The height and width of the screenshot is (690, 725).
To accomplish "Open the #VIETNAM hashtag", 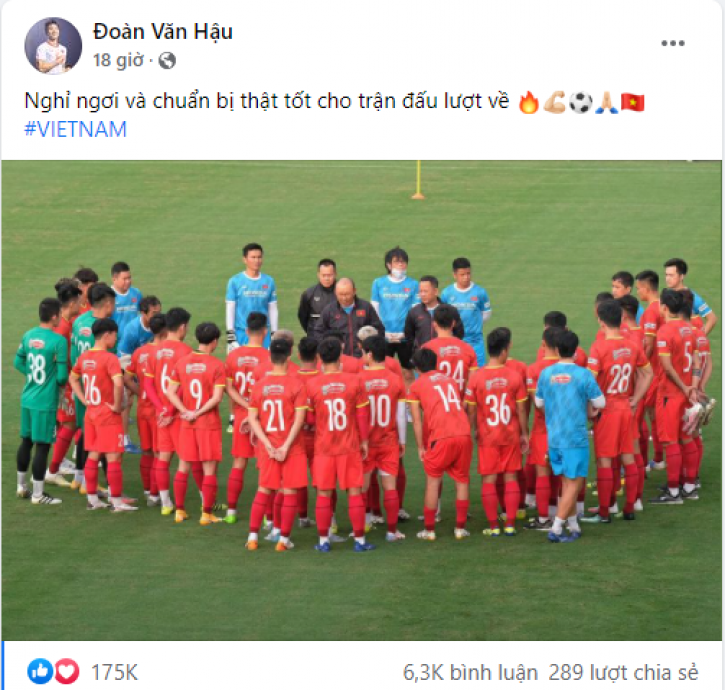I will [x=75, y=129].
